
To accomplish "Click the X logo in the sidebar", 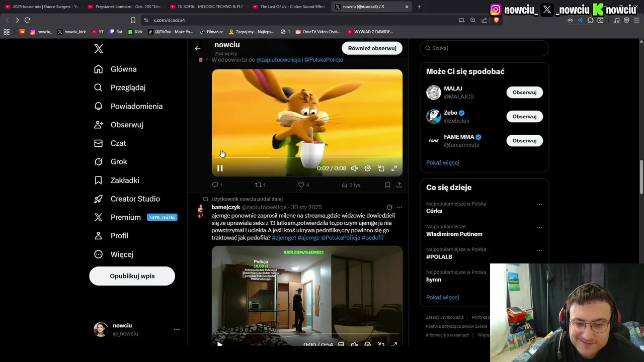I will [99, 49].
